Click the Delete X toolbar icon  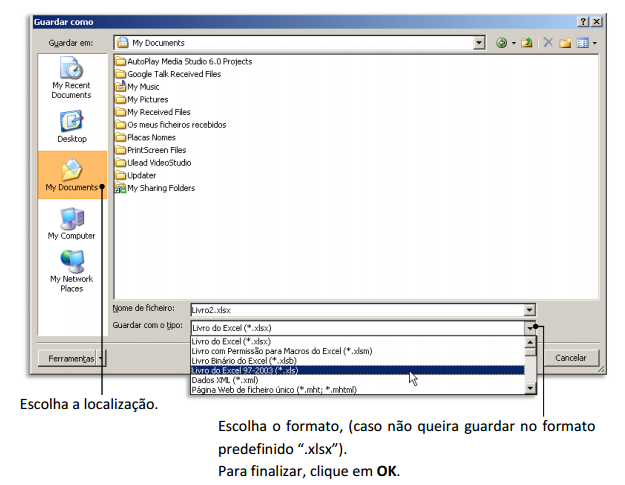pyautogui.click(x=547, y=43)
